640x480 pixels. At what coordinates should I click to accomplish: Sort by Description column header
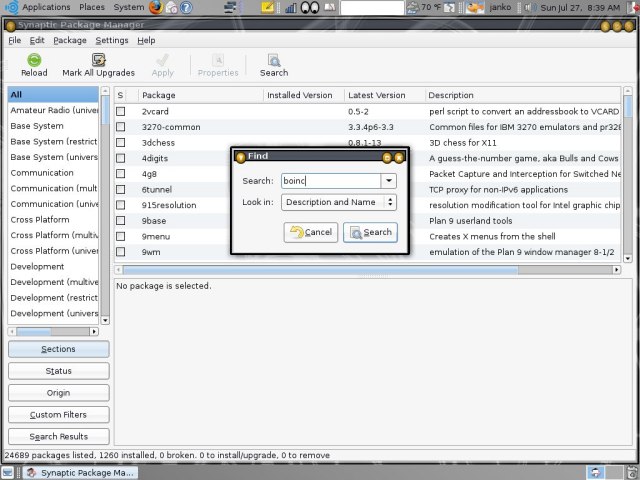click(x=522, y=95)
